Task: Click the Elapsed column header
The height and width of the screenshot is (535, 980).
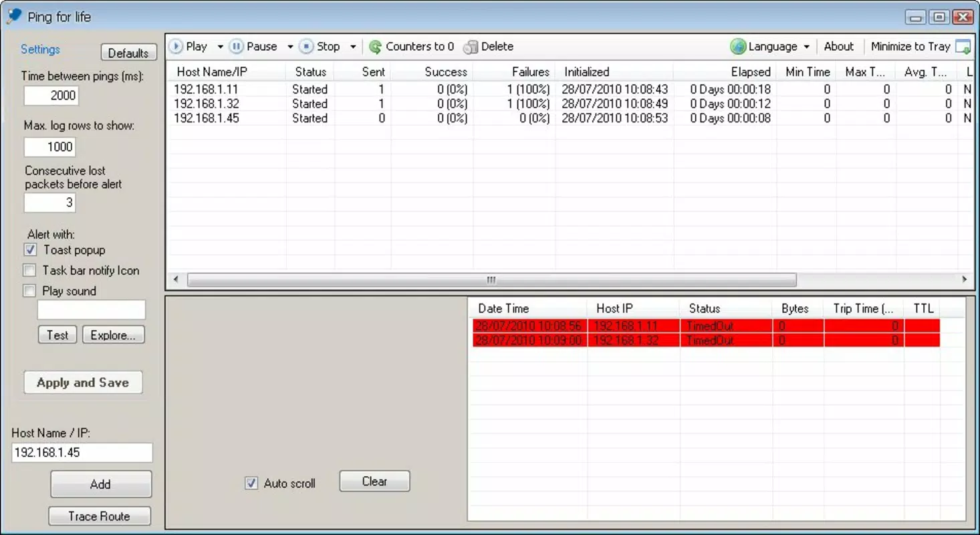Action: pyautogui.click(x=725, y=72)
